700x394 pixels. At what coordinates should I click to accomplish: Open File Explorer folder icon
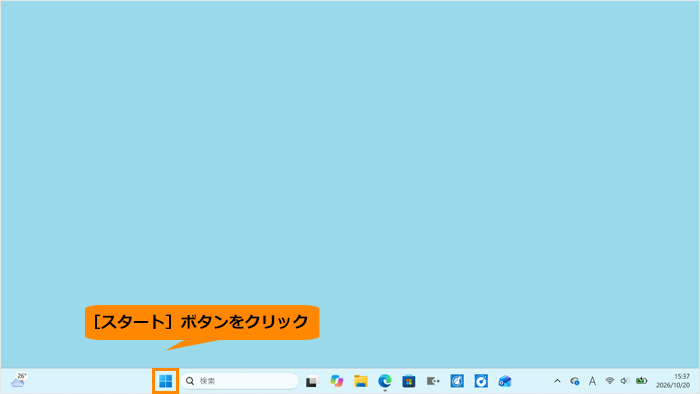361,381
